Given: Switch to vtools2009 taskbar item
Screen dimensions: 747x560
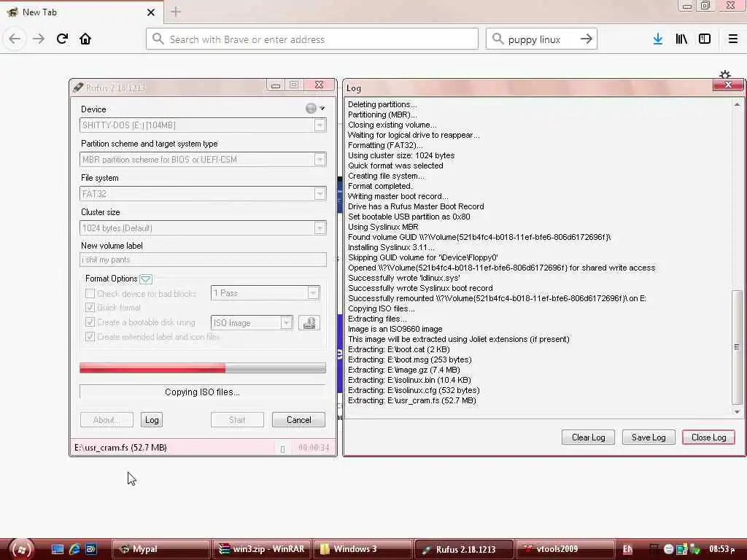Looking at the screenshot, I should tap(565, 549).
